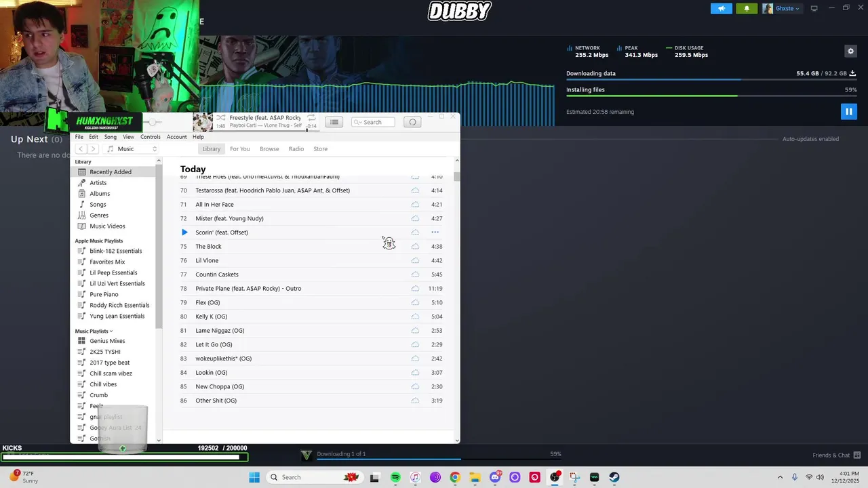This screenshot has width=868, height=488.
Task: Open the Windows Start menu
Action: pyautogui.click(x=254, y=477)
